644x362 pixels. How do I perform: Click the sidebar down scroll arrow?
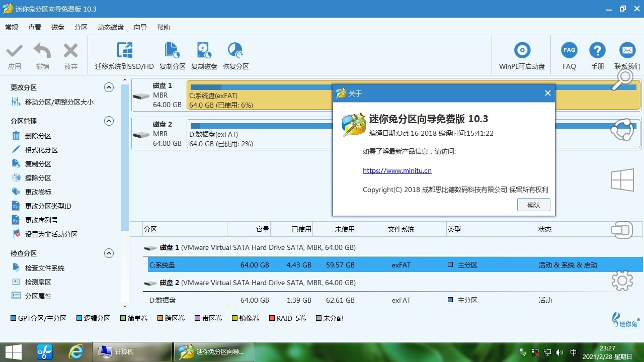[125, 306]
